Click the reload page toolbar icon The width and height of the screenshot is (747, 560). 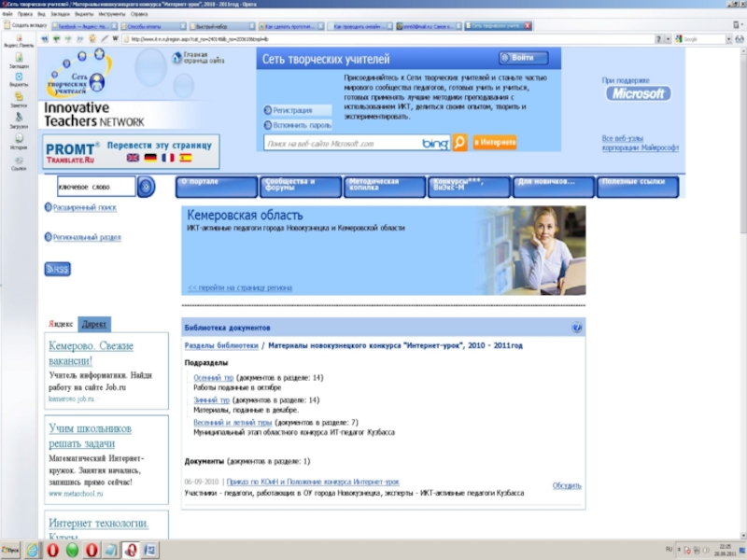[92, 38]
